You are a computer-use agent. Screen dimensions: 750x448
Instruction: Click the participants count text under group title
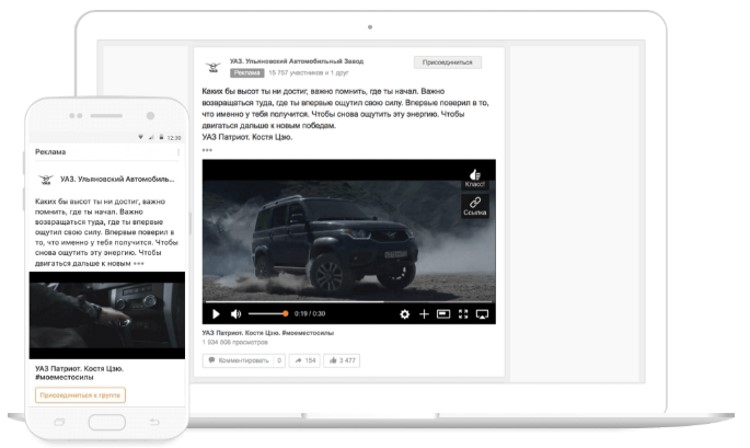[x=309, y=73]
